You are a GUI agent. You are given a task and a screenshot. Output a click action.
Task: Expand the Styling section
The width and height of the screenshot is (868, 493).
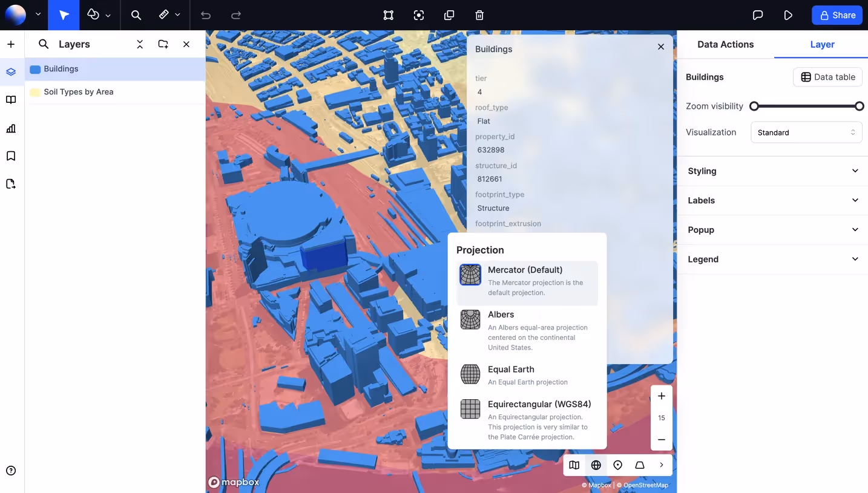coord(772,171)
